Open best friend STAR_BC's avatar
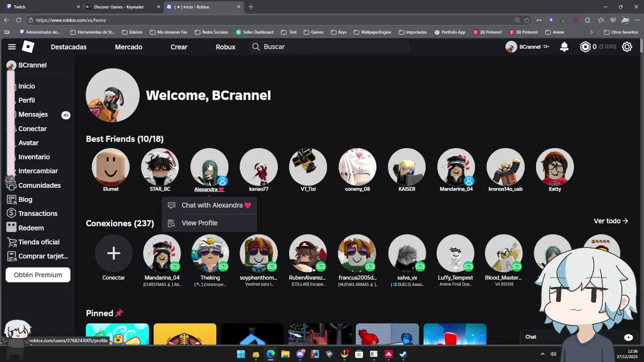Image resolution: width=644 pixels, height=362 pixels. click(160, 166)
